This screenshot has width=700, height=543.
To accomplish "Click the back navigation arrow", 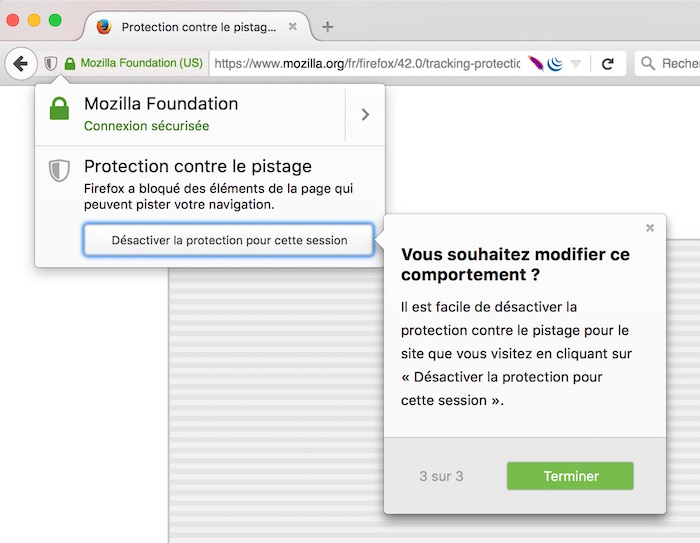I will [x=20, y=64].
